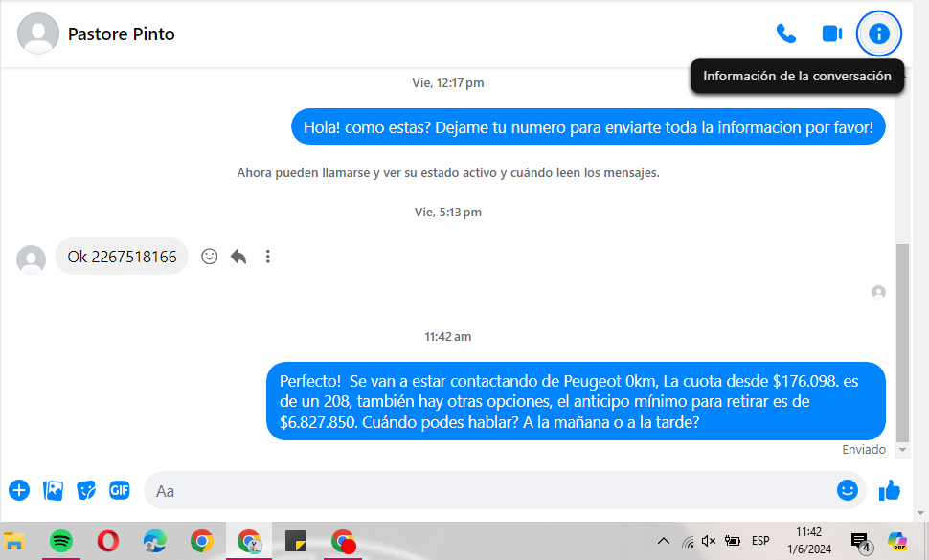Open the emoji picker in the message box

click(x=848, y=490)
